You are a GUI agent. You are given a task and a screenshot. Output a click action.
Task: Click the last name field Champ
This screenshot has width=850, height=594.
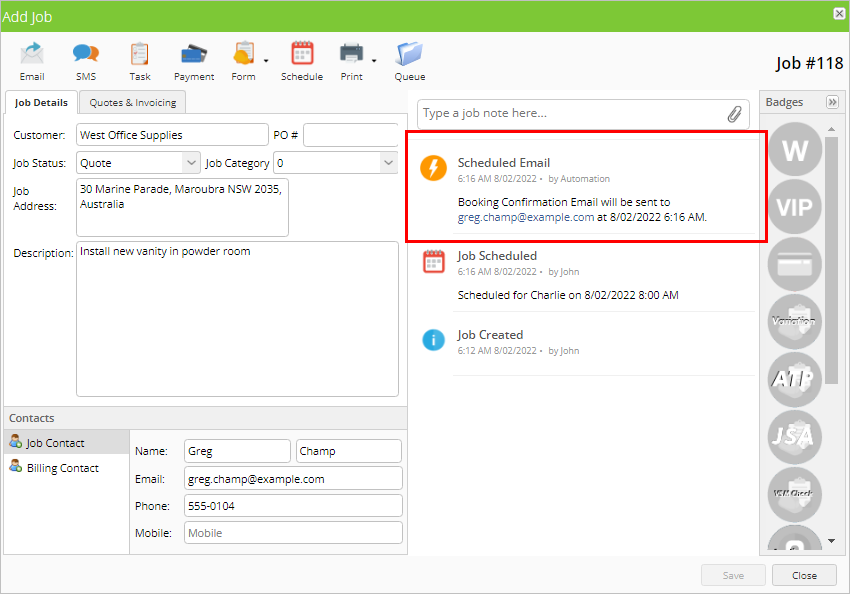[x=349, y=451]
